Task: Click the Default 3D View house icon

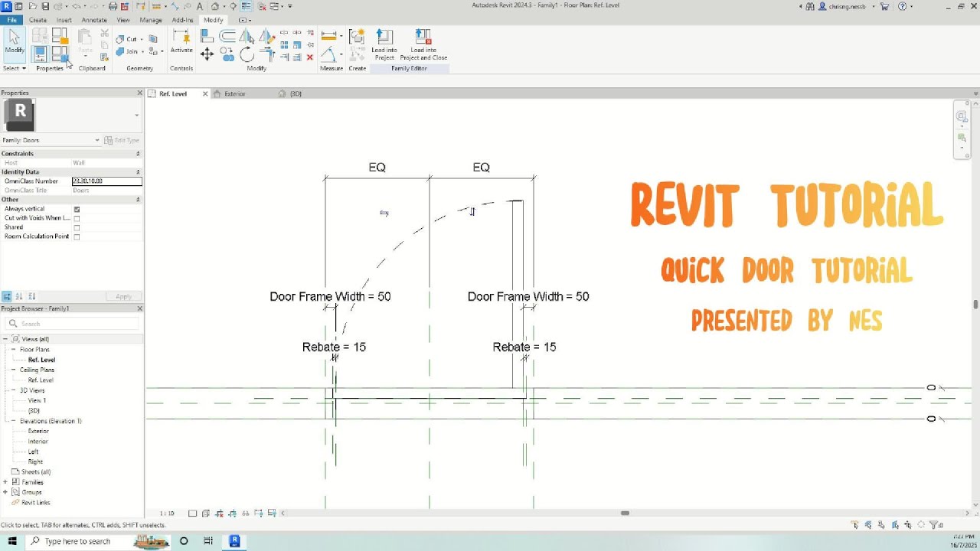Action: point(216,6)
